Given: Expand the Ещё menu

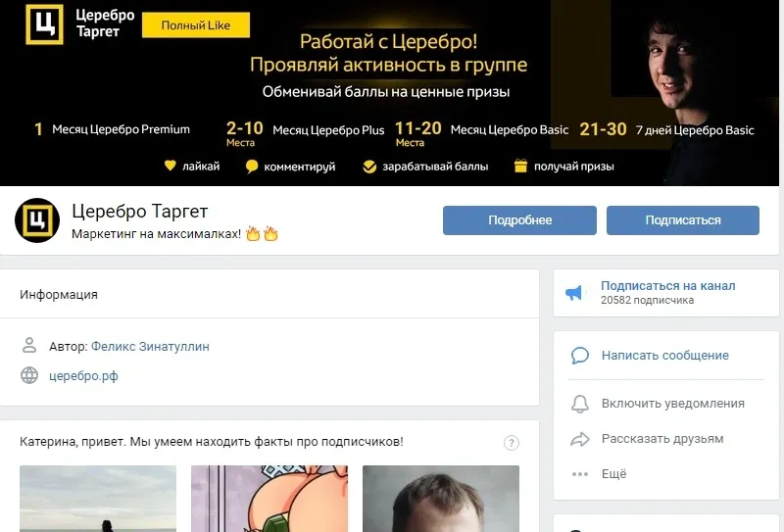Looking at the screenshot, I should (614, 474).
